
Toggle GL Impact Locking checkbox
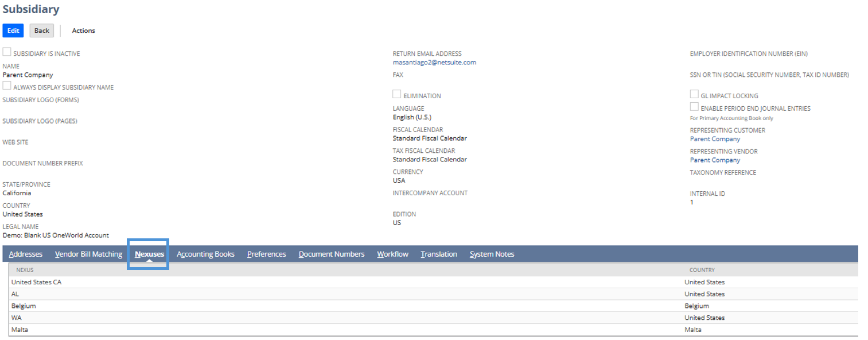coord(694,95)
